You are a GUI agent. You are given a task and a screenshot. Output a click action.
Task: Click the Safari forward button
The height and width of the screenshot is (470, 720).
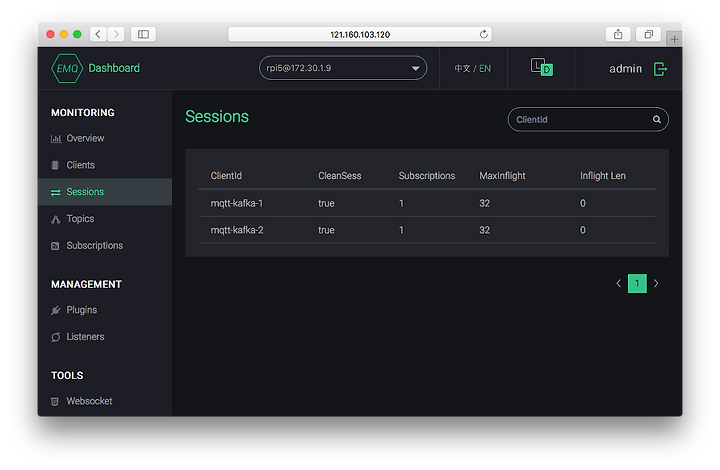point(116,34)
